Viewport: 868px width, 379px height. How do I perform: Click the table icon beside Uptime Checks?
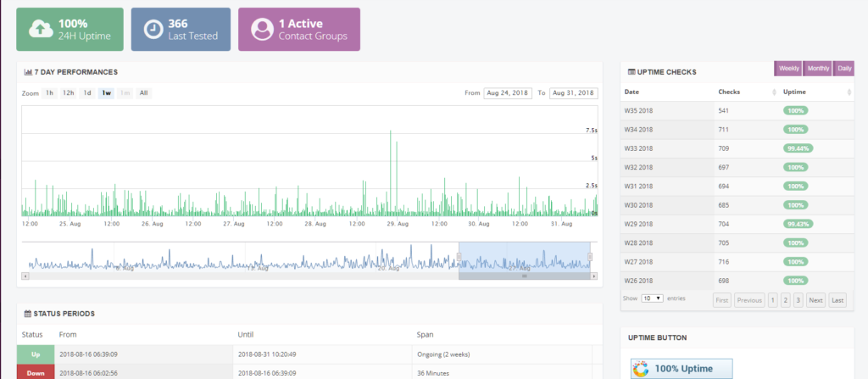tap(632, 72)
